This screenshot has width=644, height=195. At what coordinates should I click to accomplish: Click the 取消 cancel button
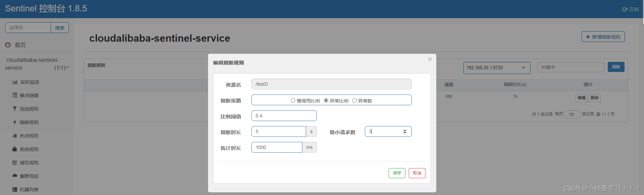pos(417,173)
